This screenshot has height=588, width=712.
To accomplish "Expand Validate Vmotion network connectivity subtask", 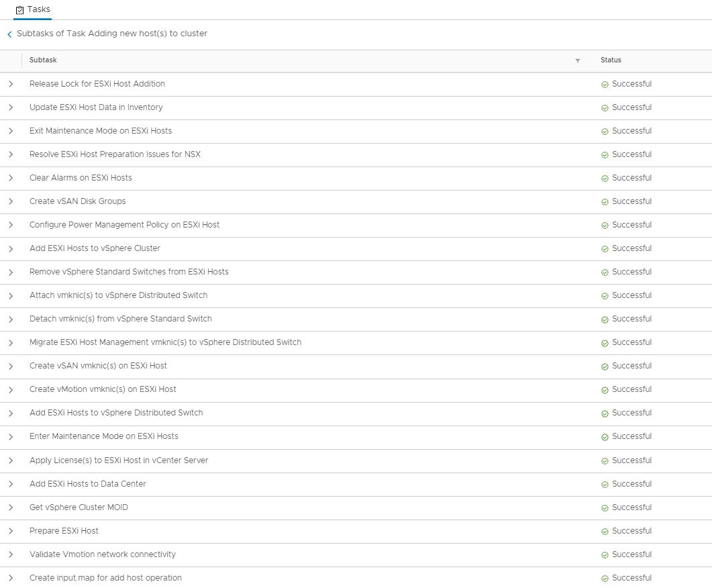I will click(11, 554).
